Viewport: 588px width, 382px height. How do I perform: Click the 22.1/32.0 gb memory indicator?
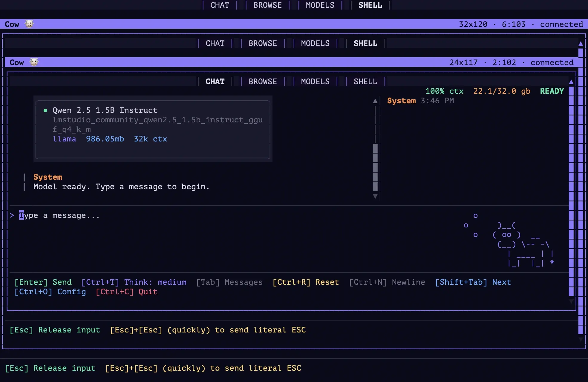click(502, 91)
